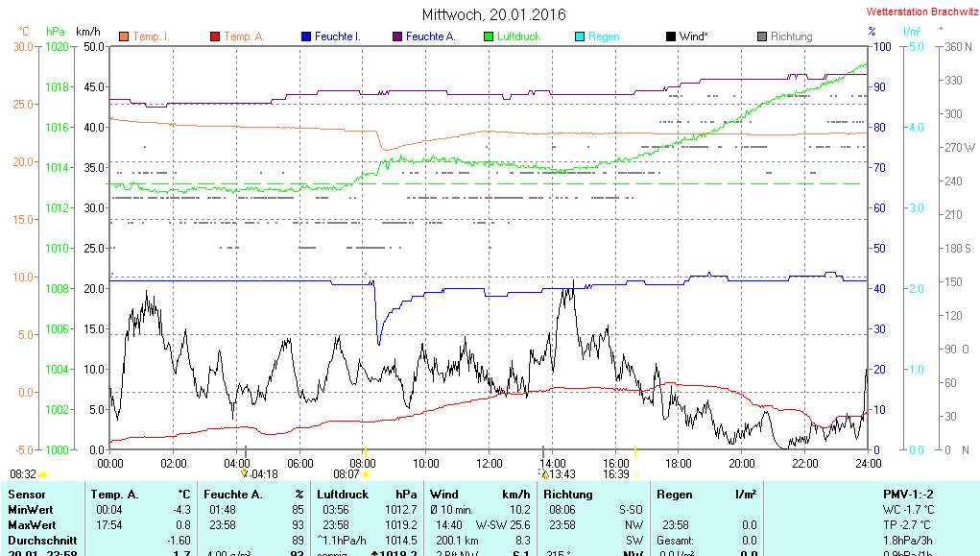Click the green Luftdruck legend color square

(x=489, y=36)
